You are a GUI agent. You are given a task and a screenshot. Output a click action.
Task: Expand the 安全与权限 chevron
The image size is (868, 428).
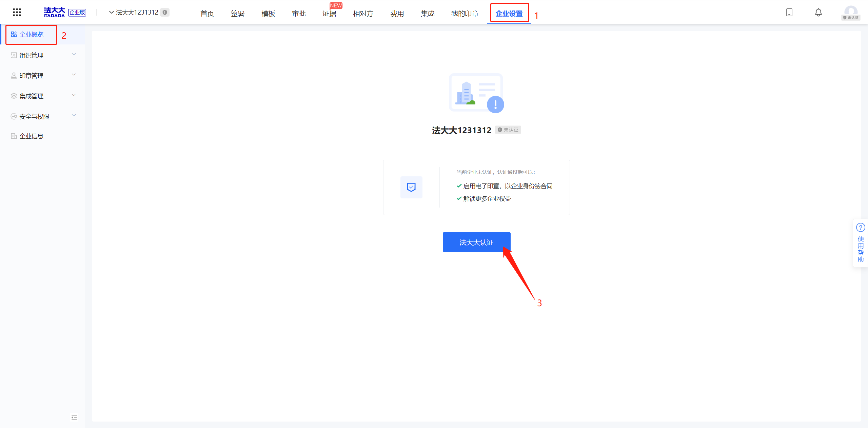pos(74,115)
